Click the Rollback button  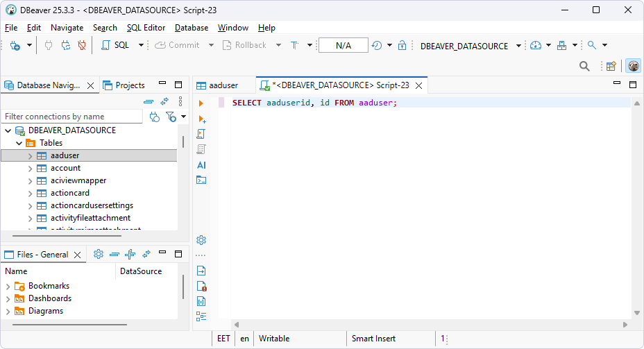(x=244, y=45)
